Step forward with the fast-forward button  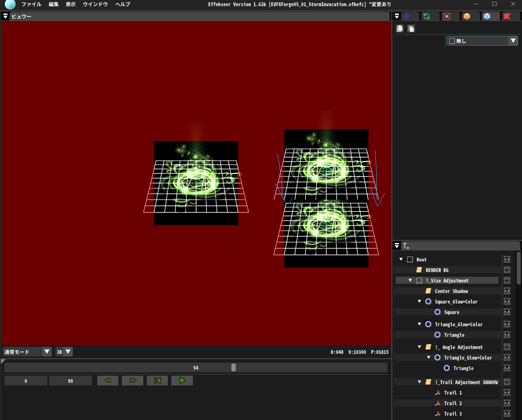pyautogui.click(x=132, y=381)
